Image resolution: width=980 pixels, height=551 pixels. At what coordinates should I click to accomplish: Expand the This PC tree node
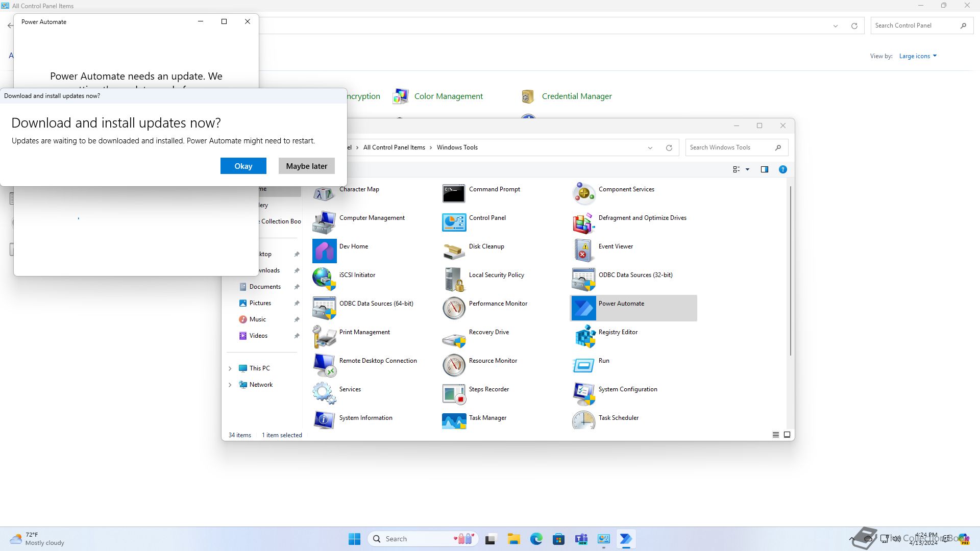230,368
